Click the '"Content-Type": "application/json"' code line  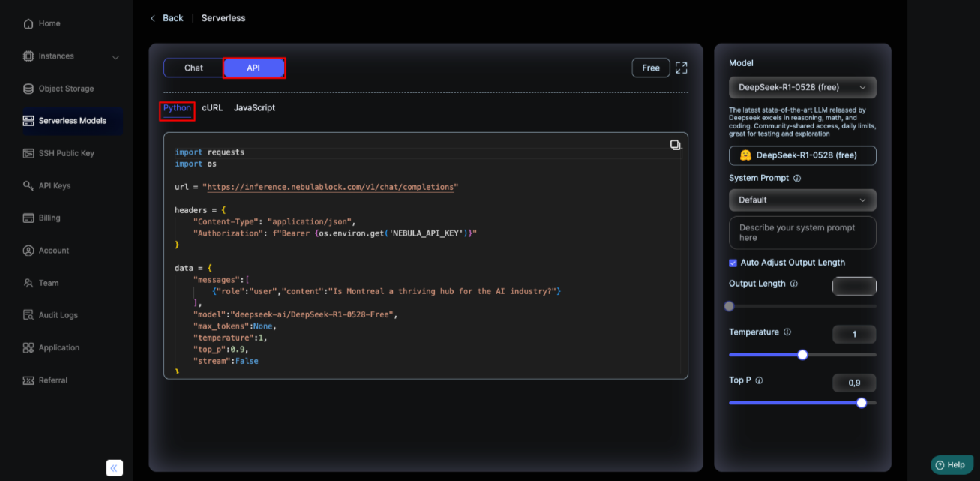point(274,222)
